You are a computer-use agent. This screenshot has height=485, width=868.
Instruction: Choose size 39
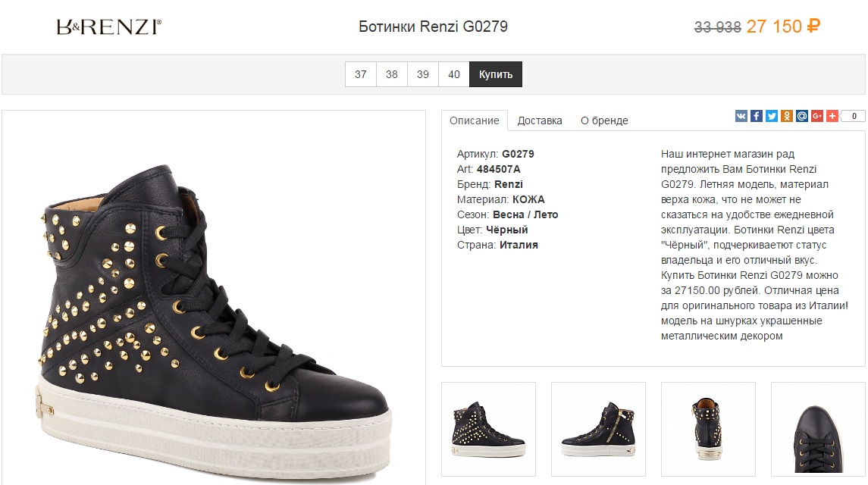(x=423, y=74)
